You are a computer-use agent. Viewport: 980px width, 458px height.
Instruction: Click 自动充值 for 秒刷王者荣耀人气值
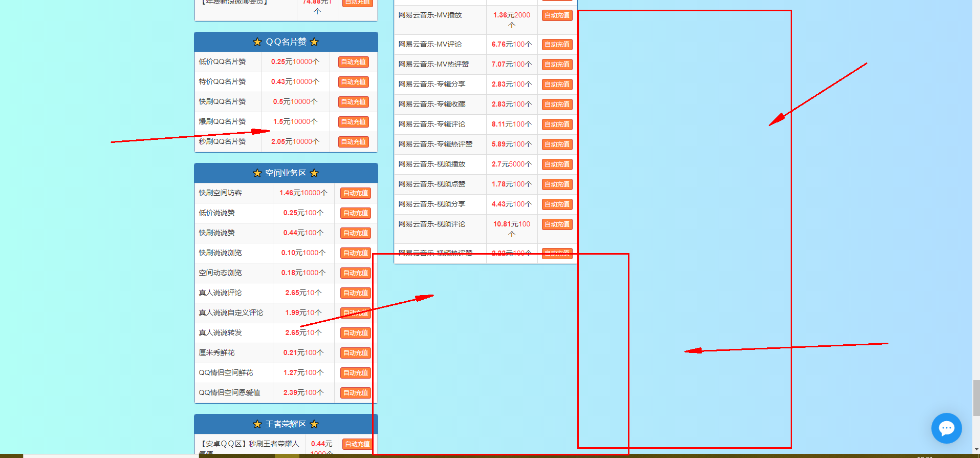pos(358,444)
